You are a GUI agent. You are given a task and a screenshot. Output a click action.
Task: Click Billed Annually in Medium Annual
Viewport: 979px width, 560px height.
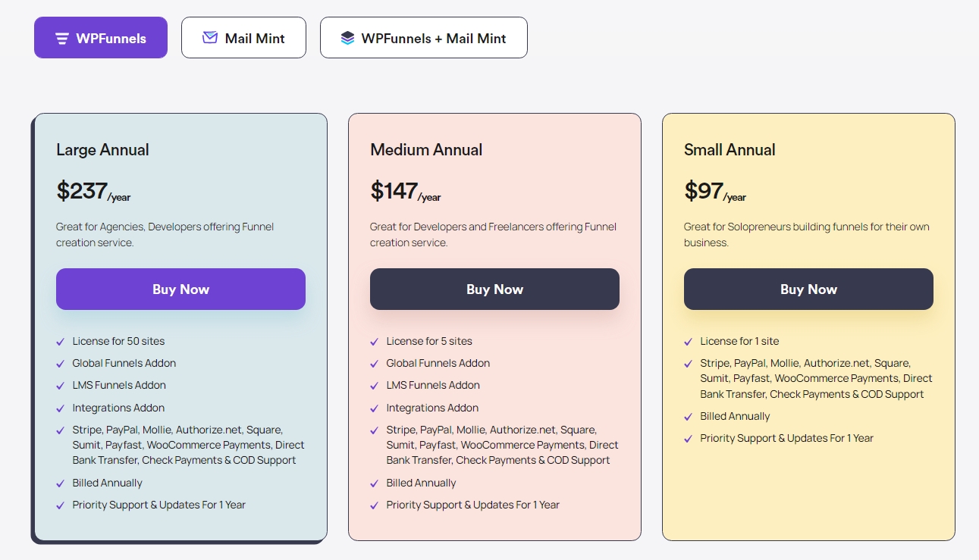(422, 483)
